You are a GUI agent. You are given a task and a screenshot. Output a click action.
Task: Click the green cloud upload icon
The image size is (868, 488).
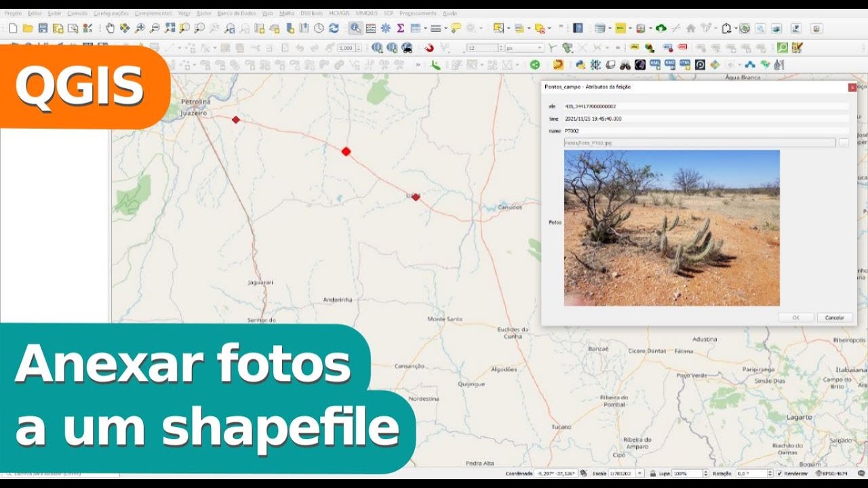660,28
